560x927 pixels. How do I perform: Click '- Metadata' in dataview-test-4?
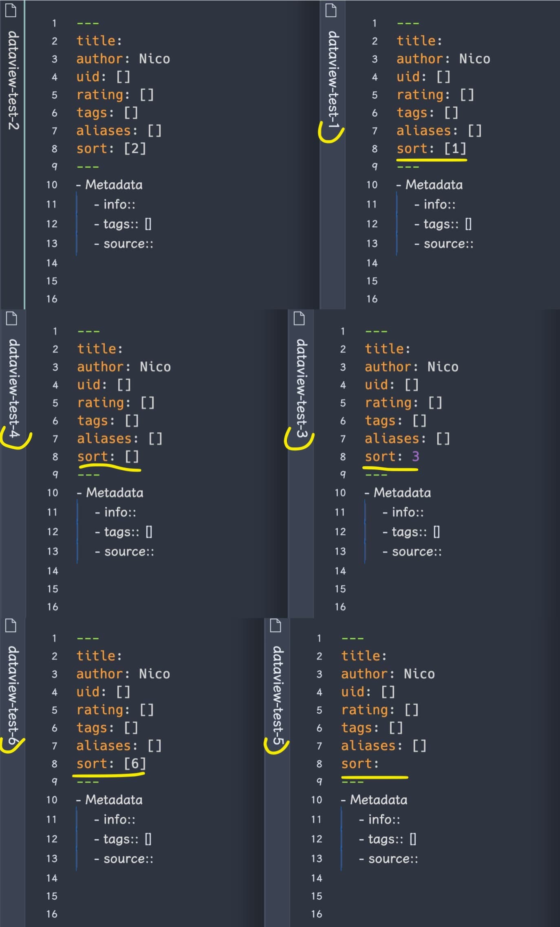coord(110,493)
